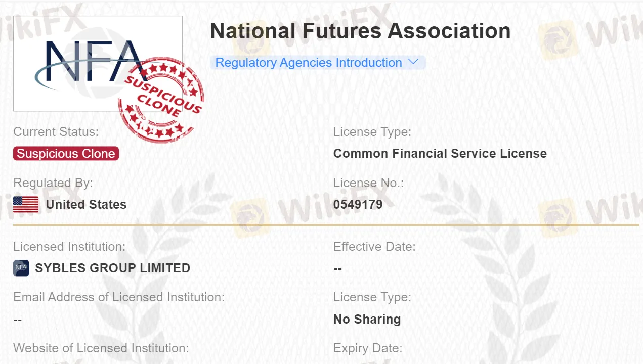Click the No Sharing license type value
The width and height of the screenshot is (643, 364).
tap(367, 319)
